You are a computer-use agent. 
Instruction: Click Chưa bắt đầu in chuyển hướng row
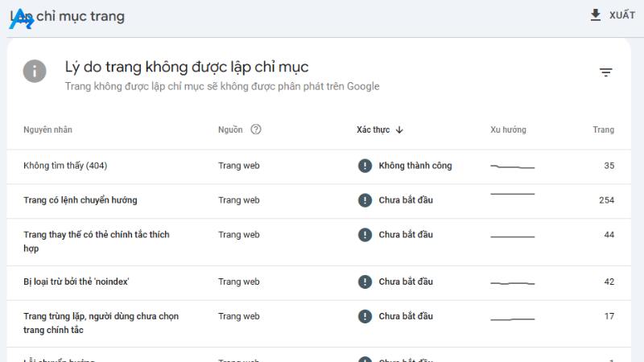coord(406,200)
